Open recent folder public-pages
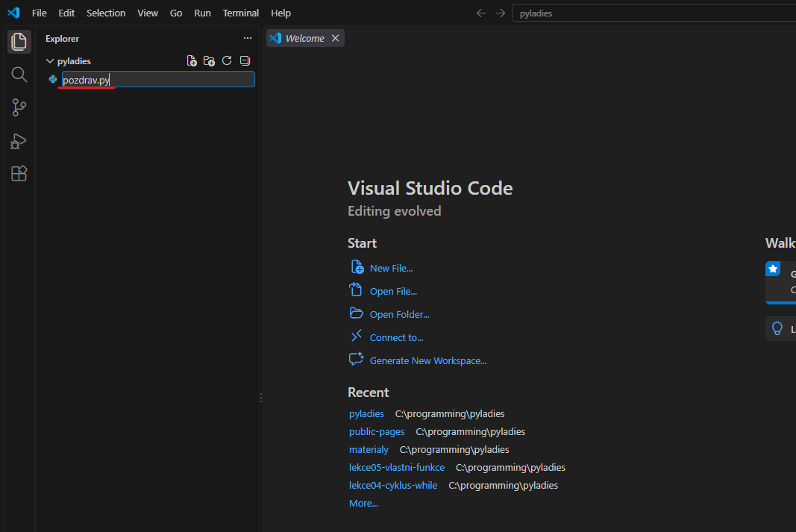 tap(377, 431)
